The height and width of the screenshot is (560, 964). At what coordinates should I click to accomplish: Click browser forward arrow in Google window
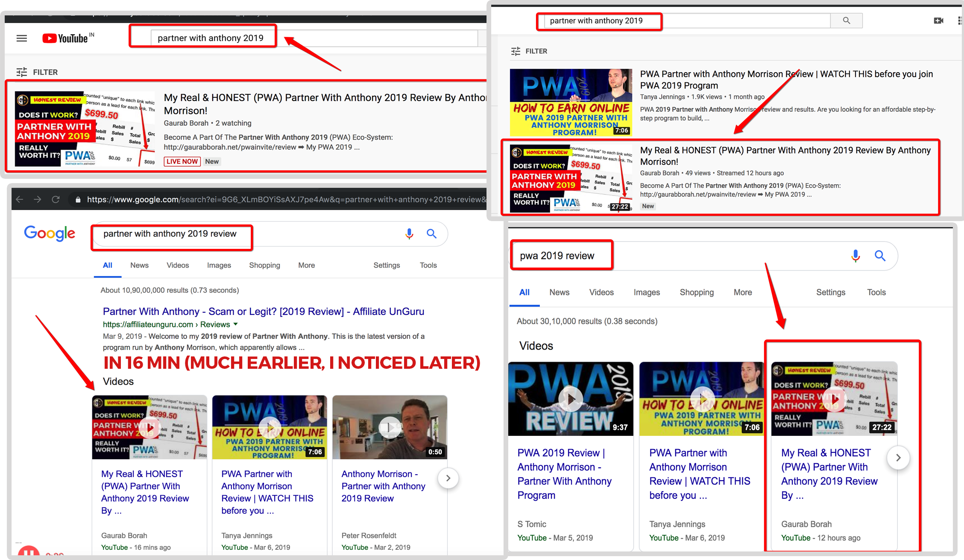point(38,199)
